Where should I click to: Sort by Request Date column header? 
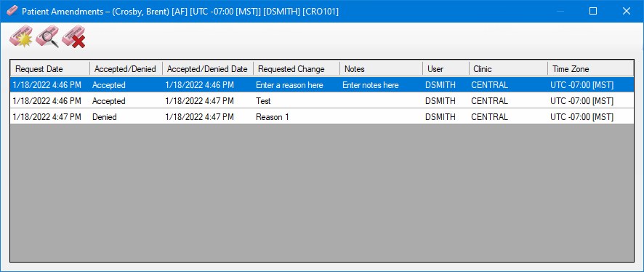click(x=50, y=68)
